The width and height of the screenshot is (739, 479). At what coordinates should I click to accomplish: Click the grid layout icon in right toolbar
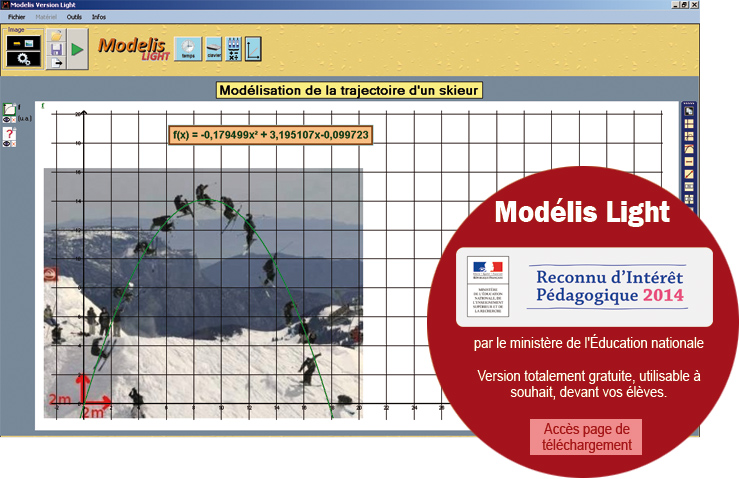(689, 199)
